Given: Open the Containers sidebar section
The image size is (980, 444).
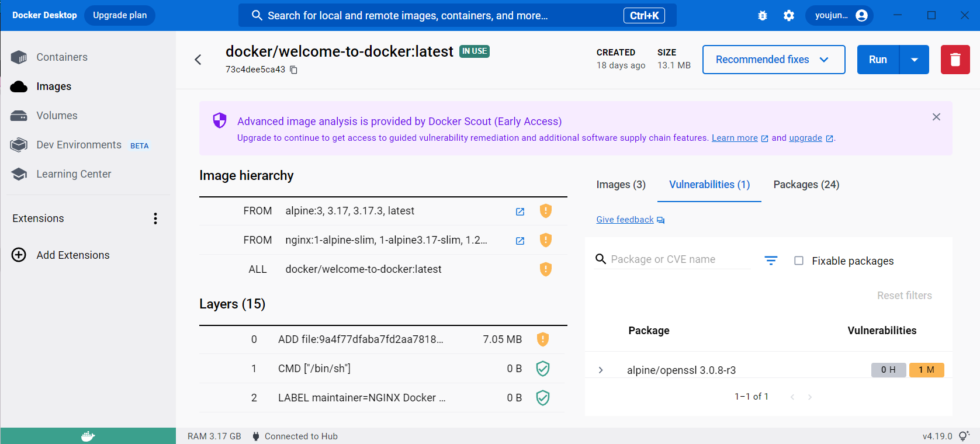Looking at the screenshot, I should pos(50,57).
